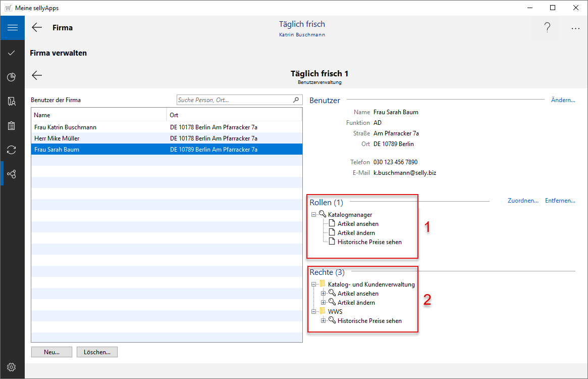Open the three-dots more options menu

575,29
